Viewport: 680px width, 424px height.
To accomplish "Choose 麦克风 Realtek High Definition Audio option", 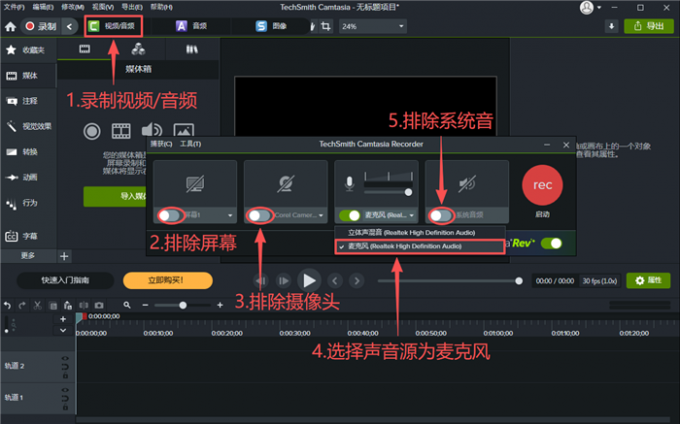I will (420, 246).
